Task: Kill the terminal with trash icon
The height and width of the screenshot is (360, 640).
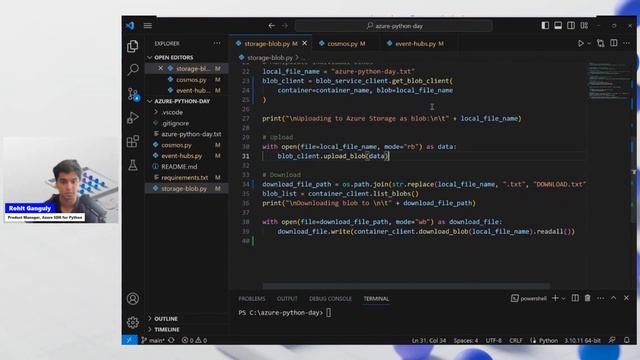Action: tap(587, 298)
